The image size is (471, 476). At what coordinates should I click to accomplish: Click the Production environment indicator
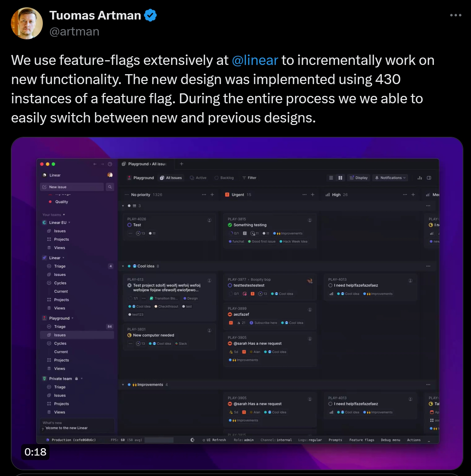tap(71, 440)
